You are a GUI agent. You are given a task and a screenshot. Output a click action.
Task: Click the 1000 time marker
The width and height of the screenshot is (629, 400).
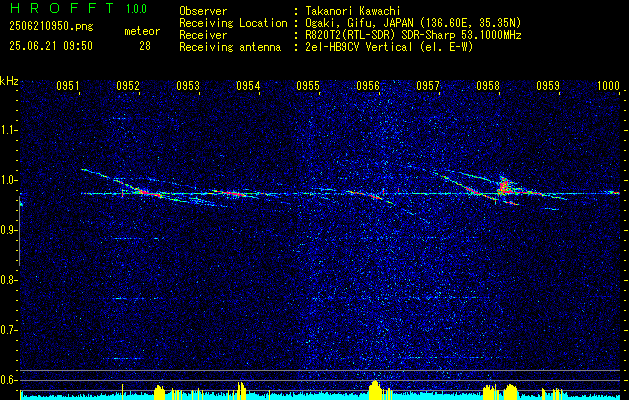click(608, 85)
